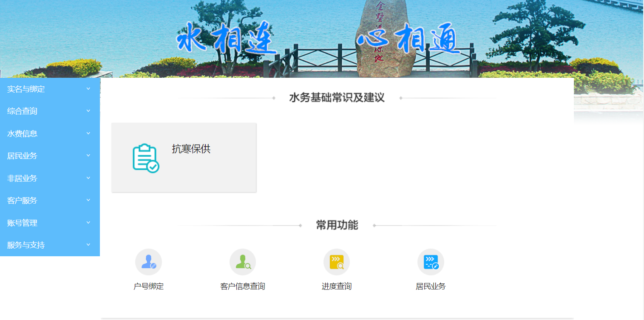Click the 水务基础常识及建议 section heading
The image size is (644, 320).
click(337, 98)
